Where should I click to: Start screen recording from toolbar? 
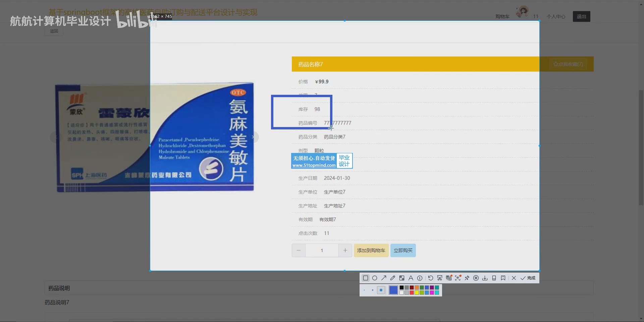tap(476, 278)
